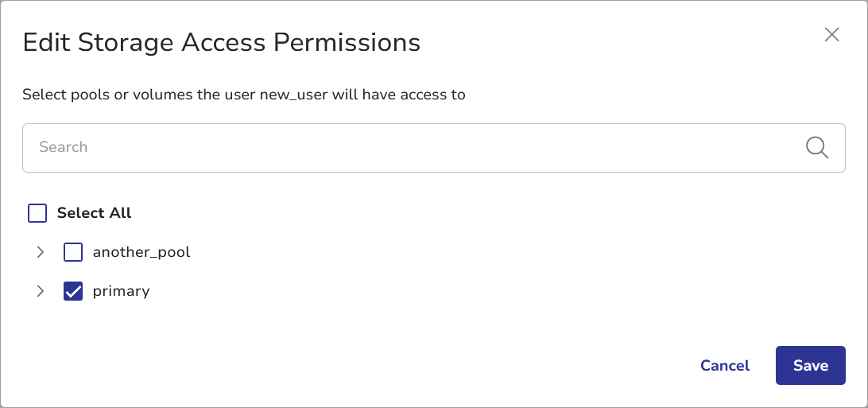Click the 'Edit Storage Access Permissions' title
The image size is (868, 408).
click(221, 42)
